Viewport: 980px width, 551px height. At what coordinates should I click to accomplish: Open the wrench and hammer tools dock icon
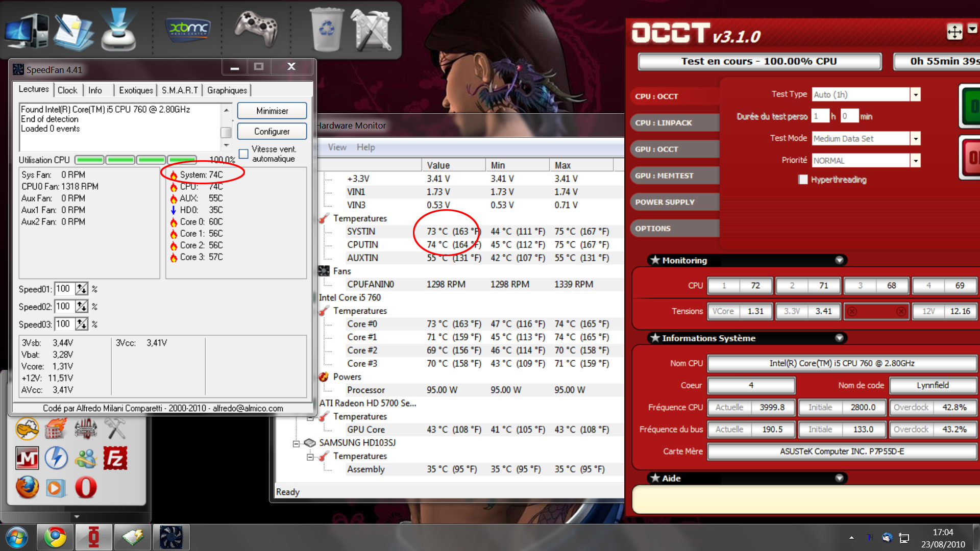pyautogui.click(x=372, y=30)
